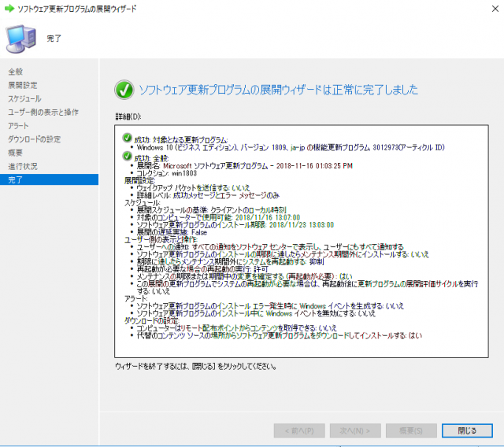The height and width of the screenshot is (447, 504).
Task: Click the 詳細(D) label above the details box
Action: pos(128,116)
